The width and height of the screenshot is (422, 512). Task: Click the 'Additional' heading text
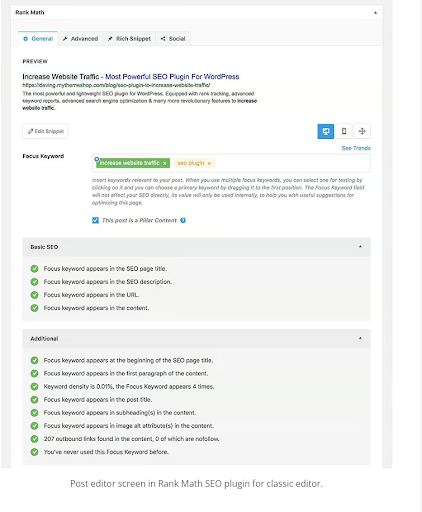[x=44, y=339]
